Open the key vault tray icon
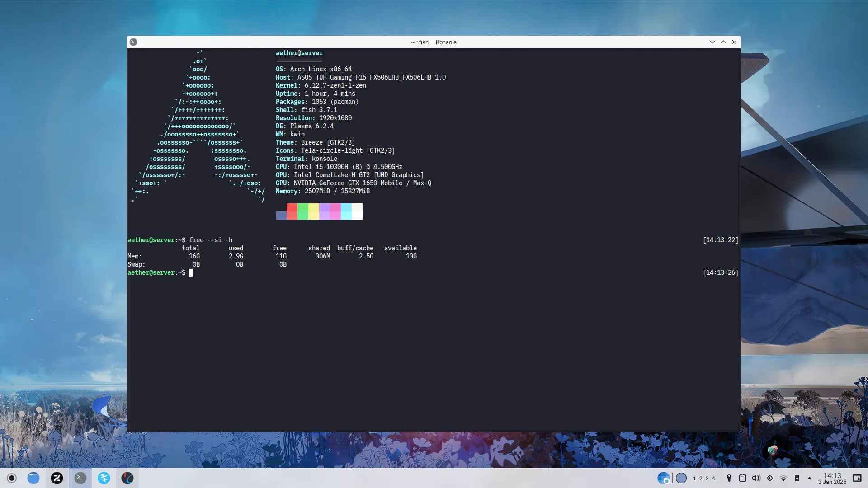868x488 pixels. [729, 478]
